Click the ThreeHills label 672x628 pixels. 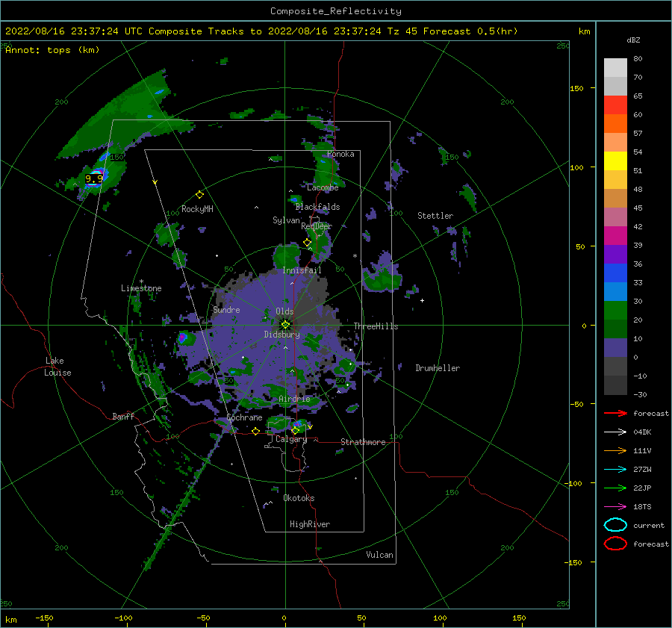click(376, 326)
